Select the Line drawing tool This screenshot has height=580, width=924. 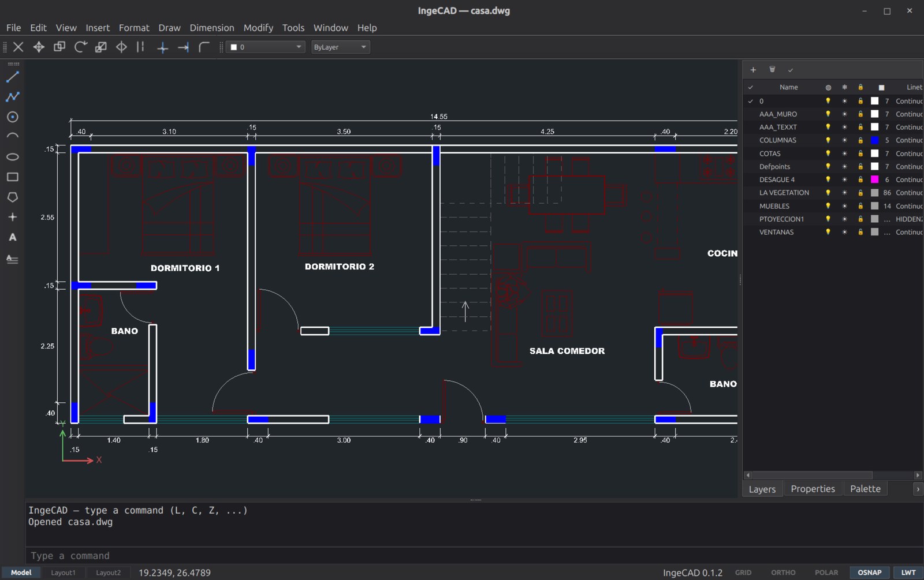pos(13,77)
